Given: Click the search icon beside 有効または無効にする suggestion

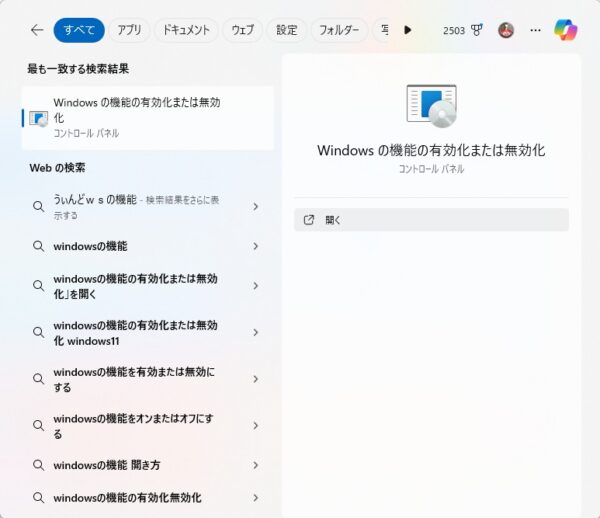Looking at the screenshot, I should pos(38,379).
